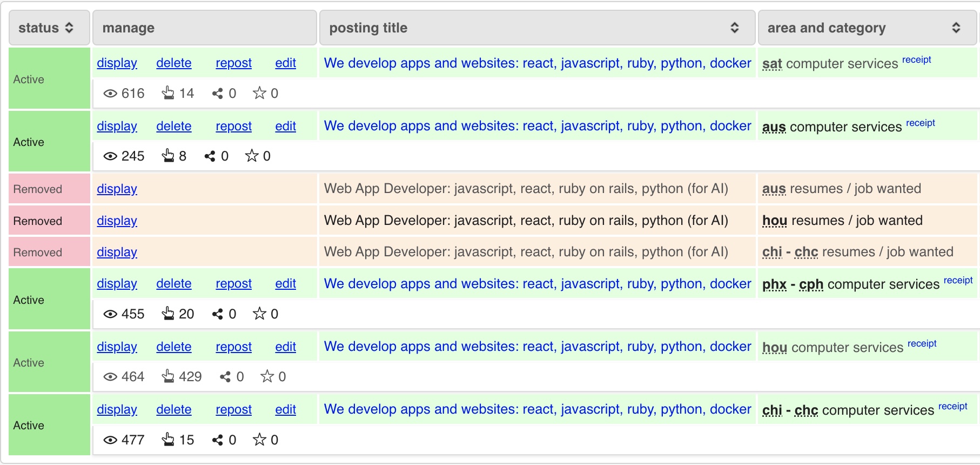Viewport: 980px width, 465px height.
Task: Delete the sat computer services posting
Action: click(173, 63)
